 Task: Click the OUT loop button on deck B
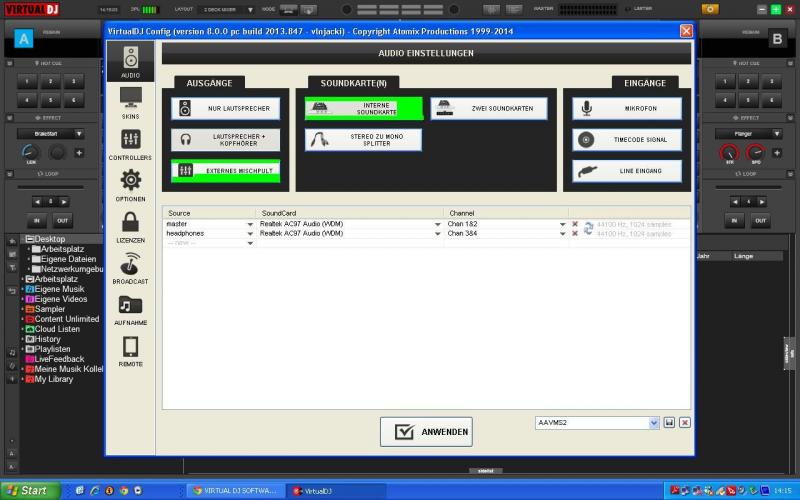(761, 221)
